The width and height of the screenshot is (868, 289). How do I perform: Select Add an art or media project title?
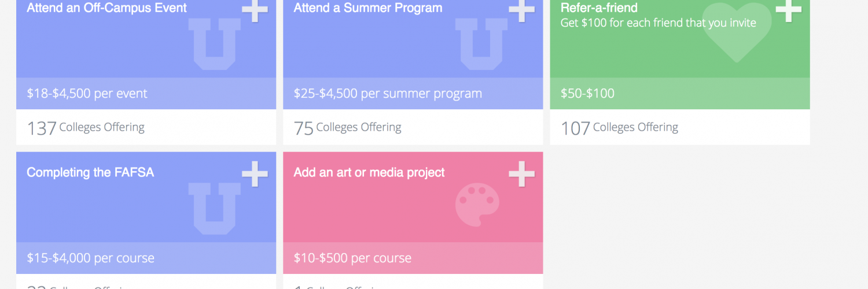coord(369,172)
